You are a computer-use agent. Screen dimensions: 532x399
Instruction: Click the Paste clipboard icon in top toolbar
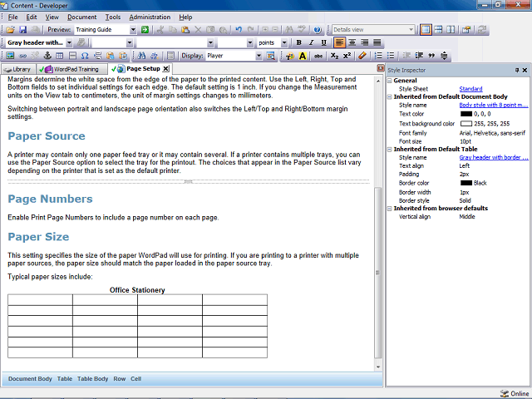185,30
